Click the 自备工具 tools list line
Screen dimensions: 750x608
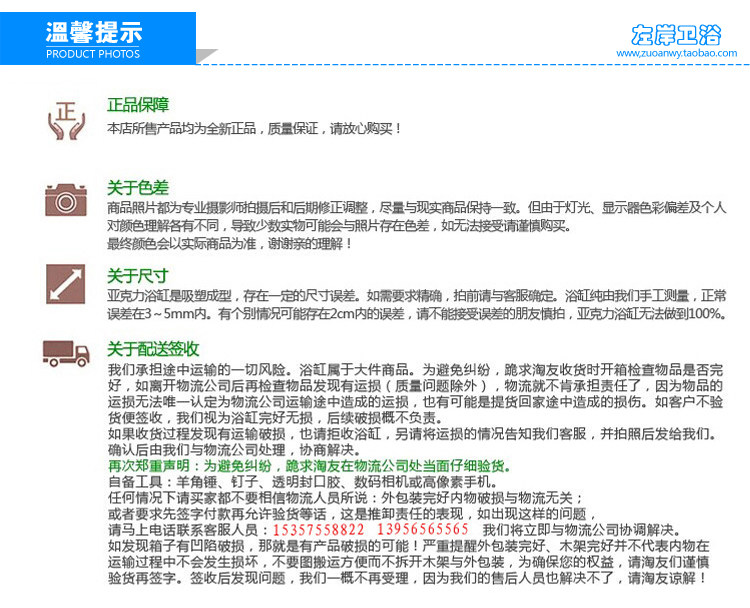pos(303,481)
